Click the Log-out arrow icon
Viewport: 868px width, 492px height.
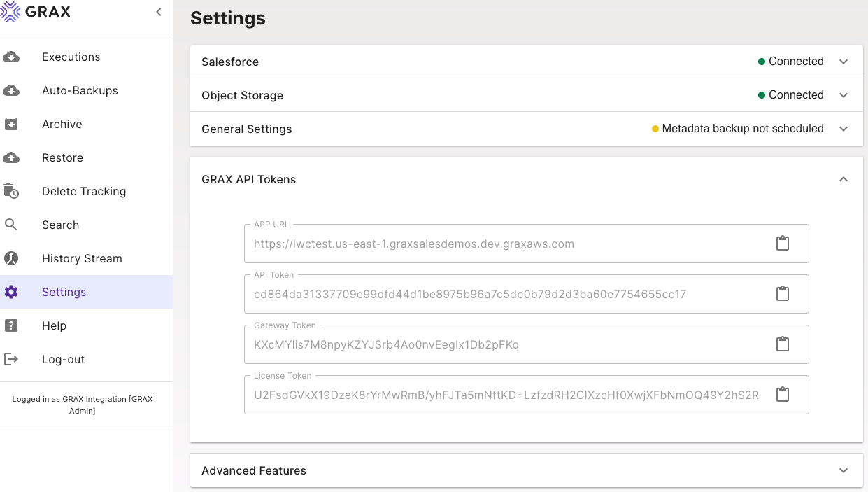pyautogui.click(x=11, y=359)
